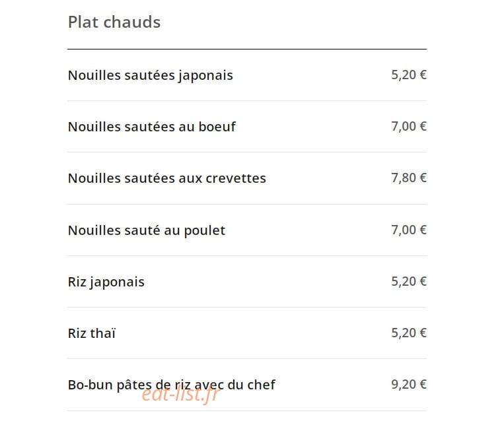Select the Riz thaï item

(x=92, y=333)
